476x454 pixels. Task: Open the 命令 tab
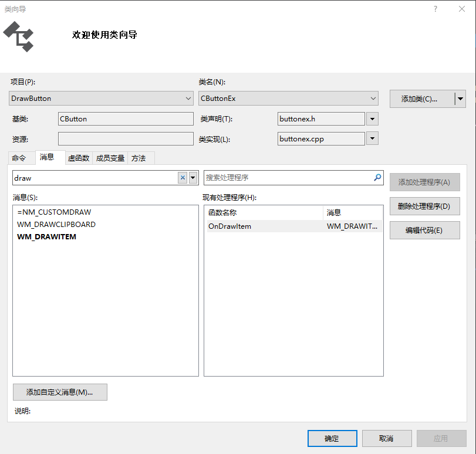21,158
